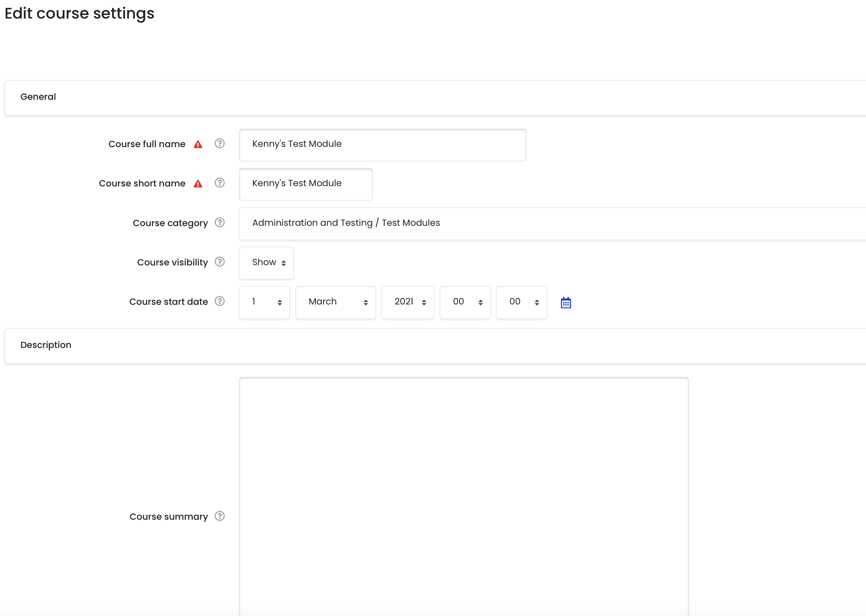Click the Edit course settings heading

pyautogui.click(x=80, y=14)
